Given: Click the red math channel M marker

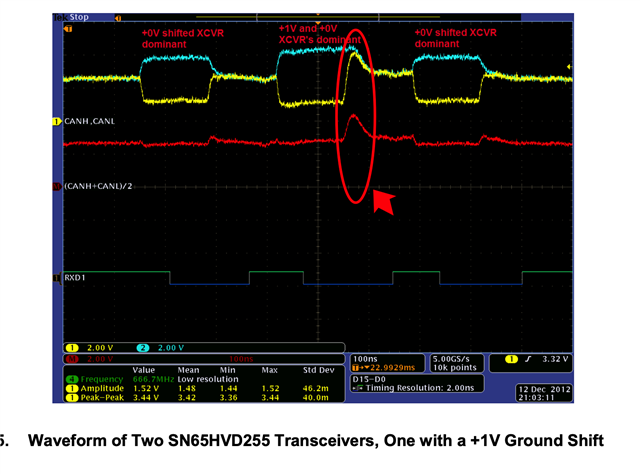Looking at the screenshot, I should (57, 187).
